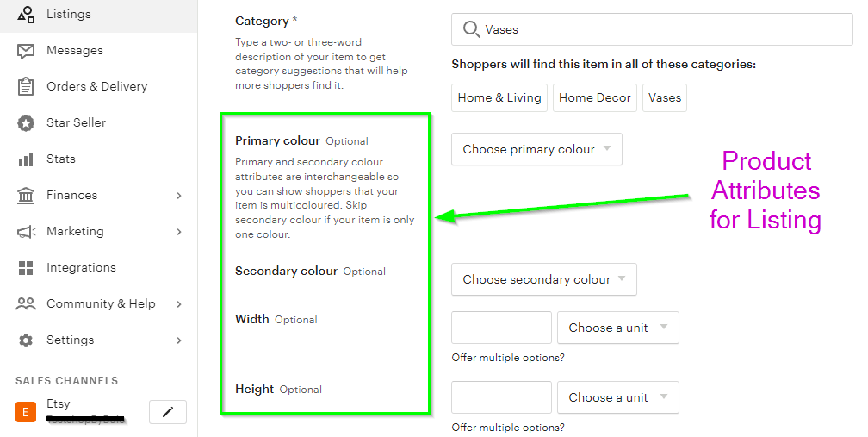
Task: Select the Home Decor category chip
Action: point(594,98)
